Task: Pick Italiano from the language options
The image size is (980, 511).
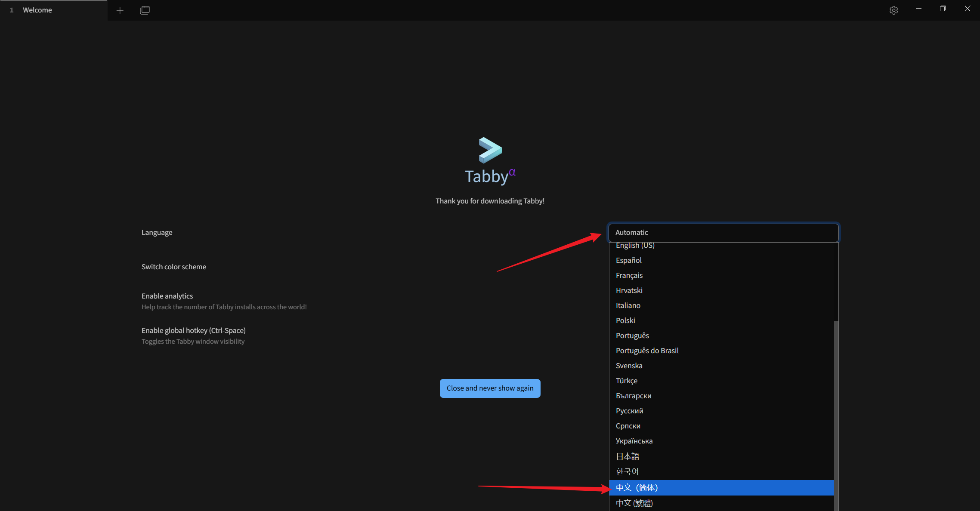Action: point(721,305)
